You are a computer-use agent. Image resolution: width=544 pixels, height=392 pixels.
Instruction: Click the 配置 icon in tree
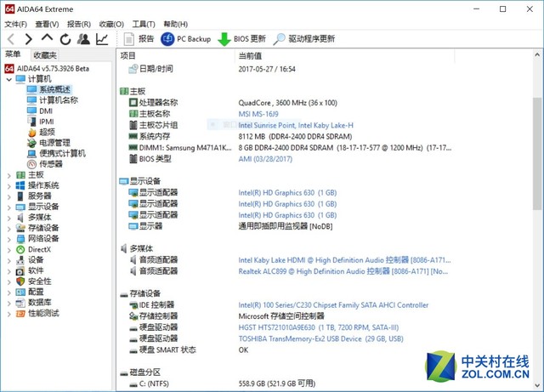point(20,293)
